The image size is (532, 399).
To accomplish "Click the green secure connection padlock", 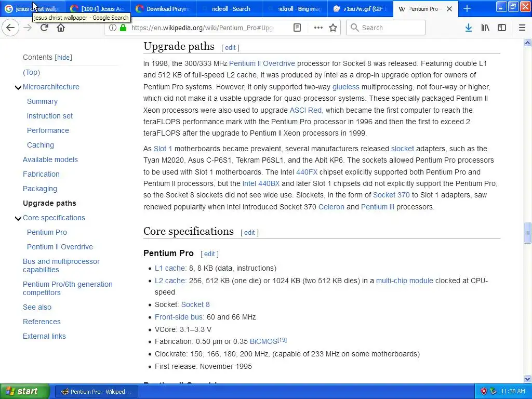I will tap(123, 28).
